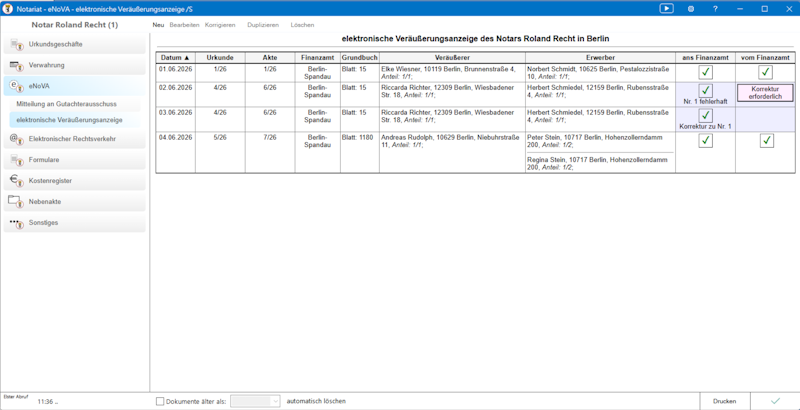The width and height of the screenshot is (800, 410).
Task: Click the ans Finanzamt column header
Action: pos(706,58)
